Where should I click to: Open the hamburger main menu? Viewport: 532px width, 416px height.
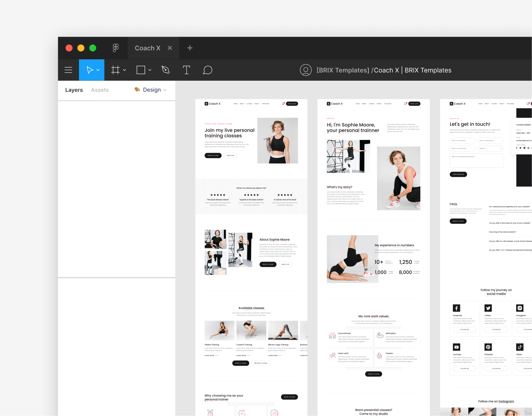coord(68,70)
